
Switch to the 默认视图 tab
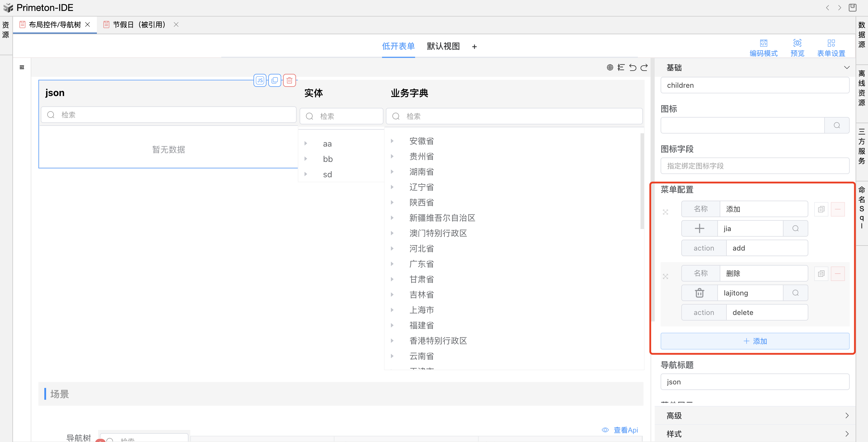pyautogui.click(x=443, y=46)
